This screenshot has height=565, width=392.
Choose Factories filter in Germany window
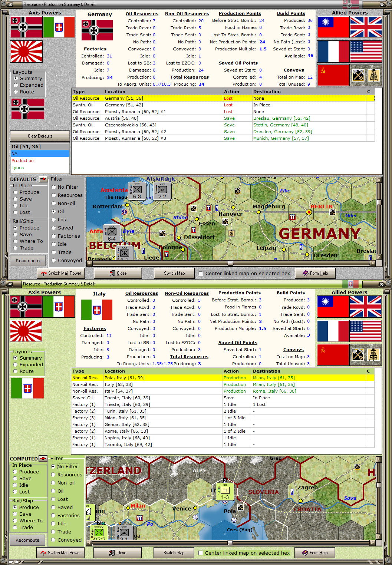[54, 236]
